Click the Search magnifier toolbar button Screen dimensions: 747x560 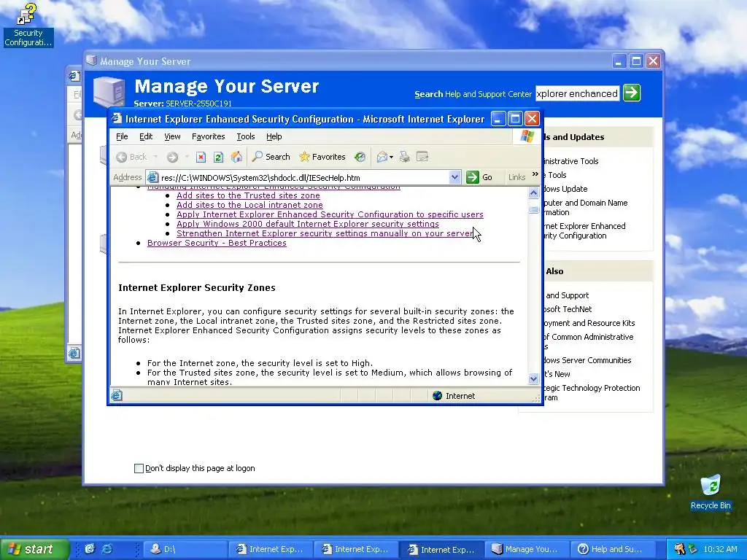click(x=271, y=157)
